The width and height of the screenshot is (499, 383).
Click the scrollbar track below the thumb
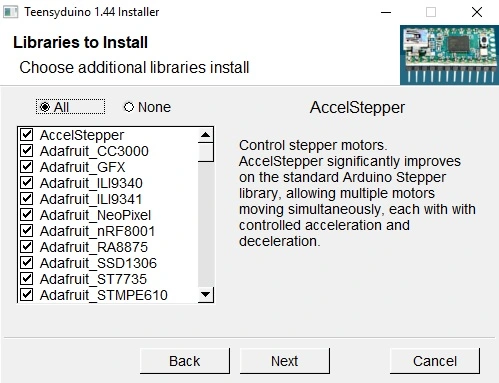205,224
